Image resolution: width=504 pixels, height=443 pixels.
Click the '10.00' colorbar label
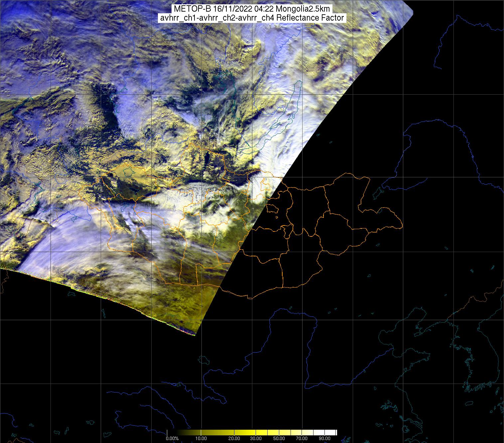pyautogui.click(x=201, y=438)
